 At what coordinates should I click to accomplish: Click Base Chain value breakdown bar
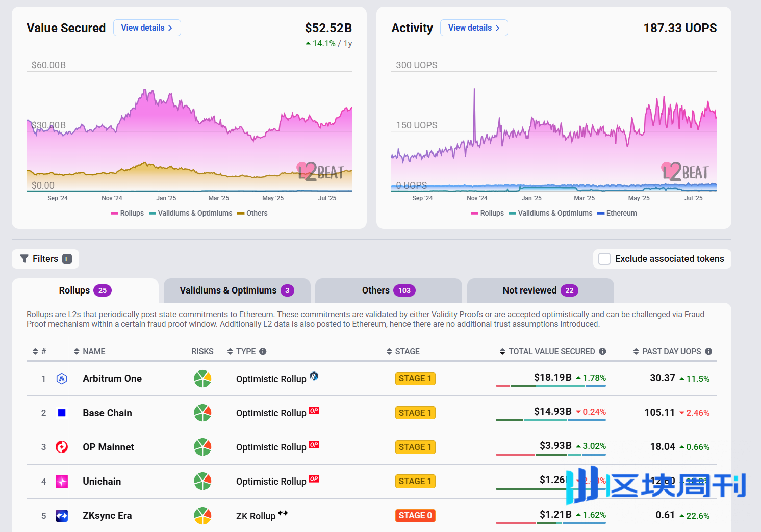pyautogui.click(x=551, y=420)
